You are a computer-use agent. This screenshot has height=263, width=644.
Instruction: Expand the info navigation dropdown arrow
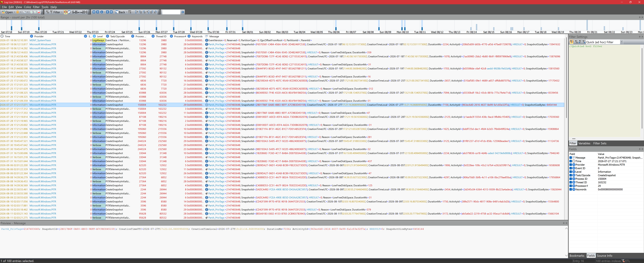(105, 12)
